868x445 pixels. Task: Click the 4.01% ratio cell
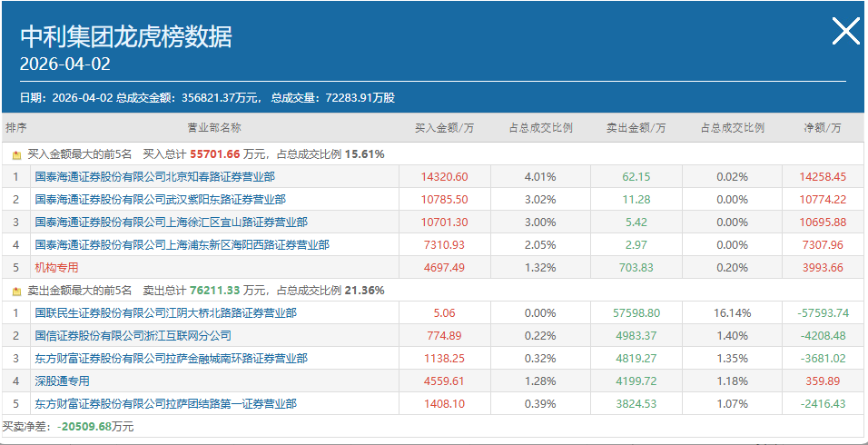coord(540,177)
